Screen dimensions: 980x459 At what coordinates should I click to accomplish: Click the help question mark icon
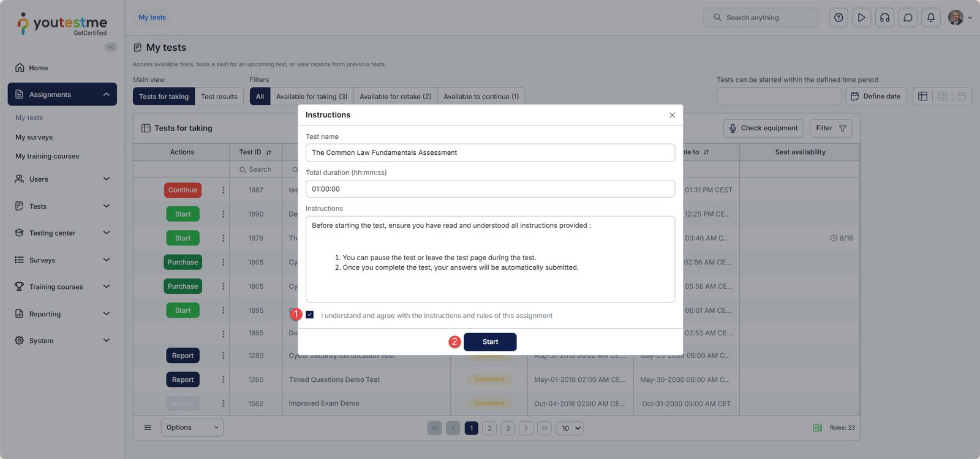coord(839,18)
